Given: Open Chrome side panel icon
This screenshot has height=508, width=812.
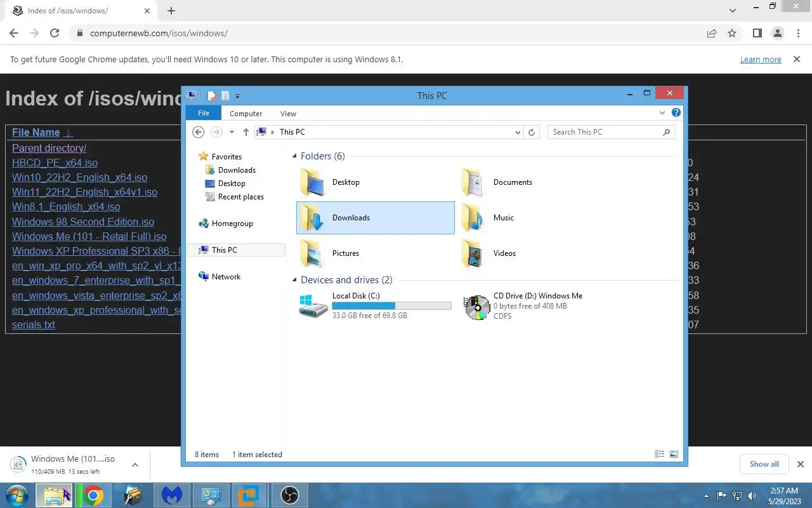Looking at the screenshot, I should [757, 33].
